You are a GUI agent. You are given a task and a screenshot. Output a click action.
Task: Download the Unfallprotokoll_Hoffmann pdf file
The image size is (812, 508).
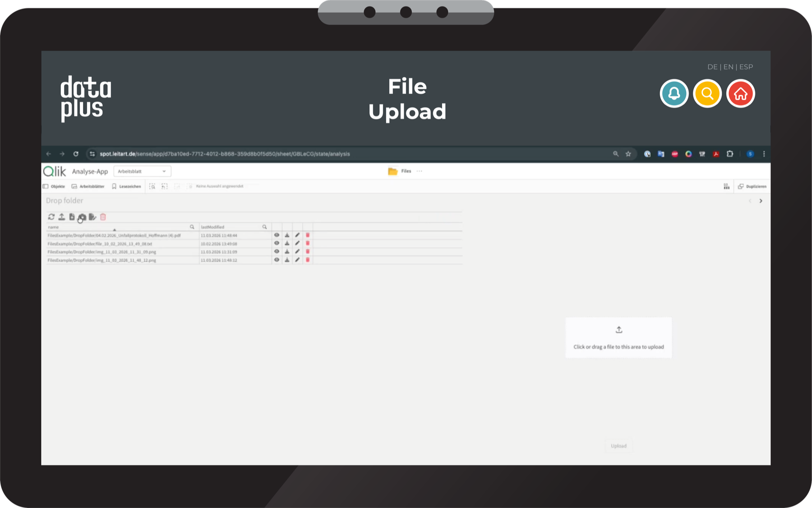point(287,235)
